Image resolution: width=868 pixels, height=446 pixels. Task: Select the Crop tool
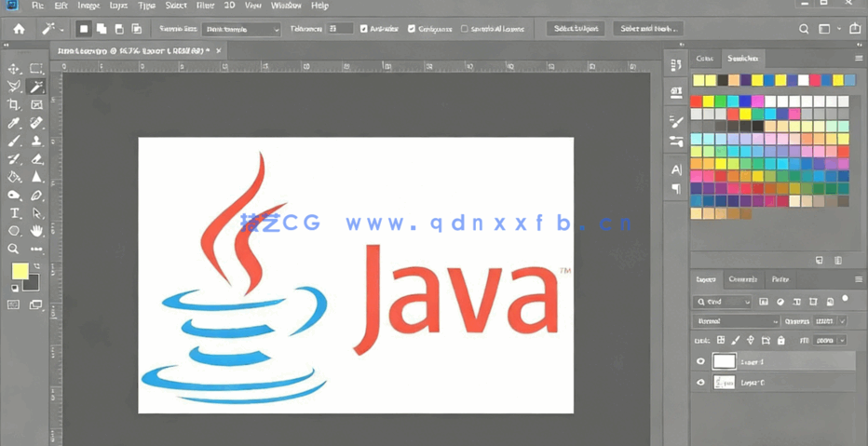pyautogui.click(x=14, y=105)
